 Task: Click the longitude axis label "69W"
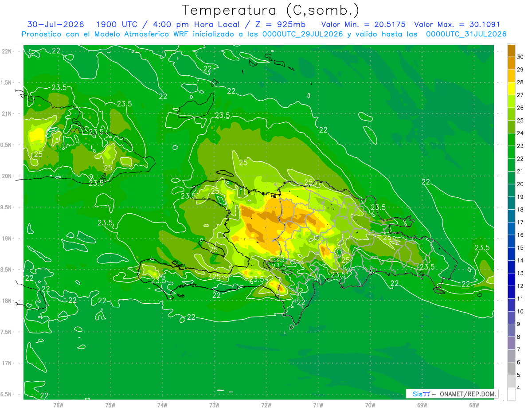pyautogui.click(x=422, y=405)
